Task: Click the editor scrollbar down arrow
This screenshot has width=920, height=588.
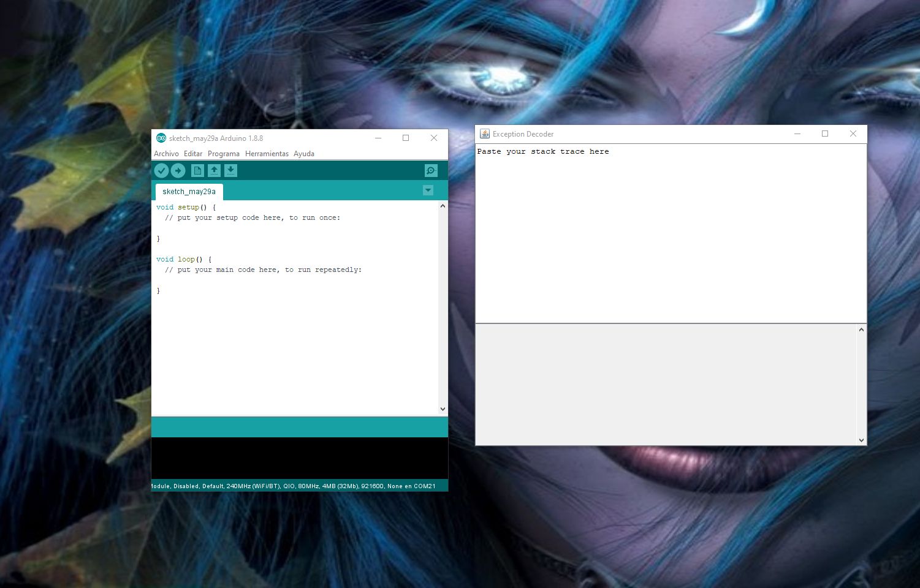Action: click(443, 409)
